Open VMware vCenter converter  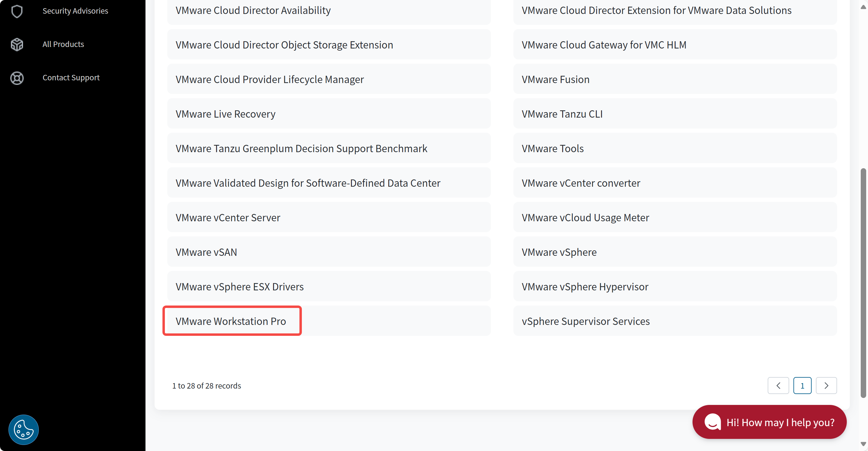[675, 183]
